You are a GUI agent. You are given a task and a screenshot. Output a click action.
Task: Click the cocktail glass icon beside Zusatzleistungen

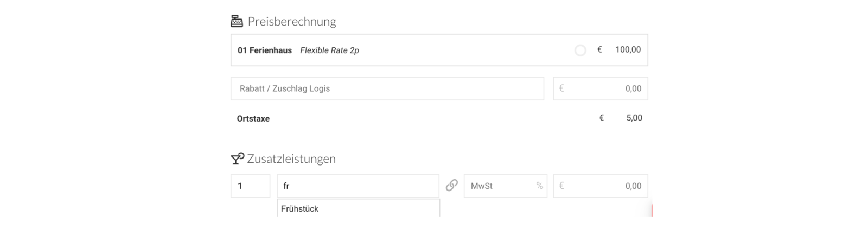click(x=237, y=159)
